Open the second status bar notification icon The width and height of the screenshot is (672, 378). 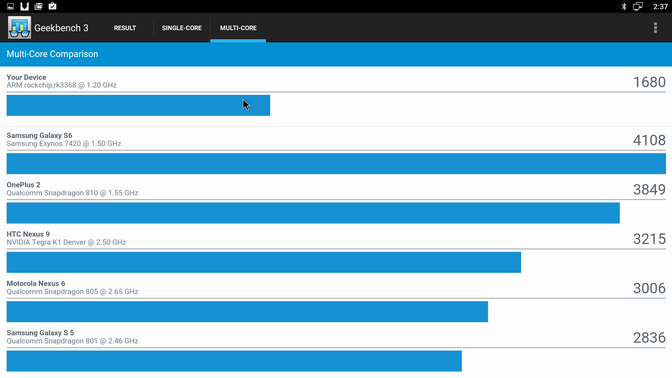[x=24, y=6]
